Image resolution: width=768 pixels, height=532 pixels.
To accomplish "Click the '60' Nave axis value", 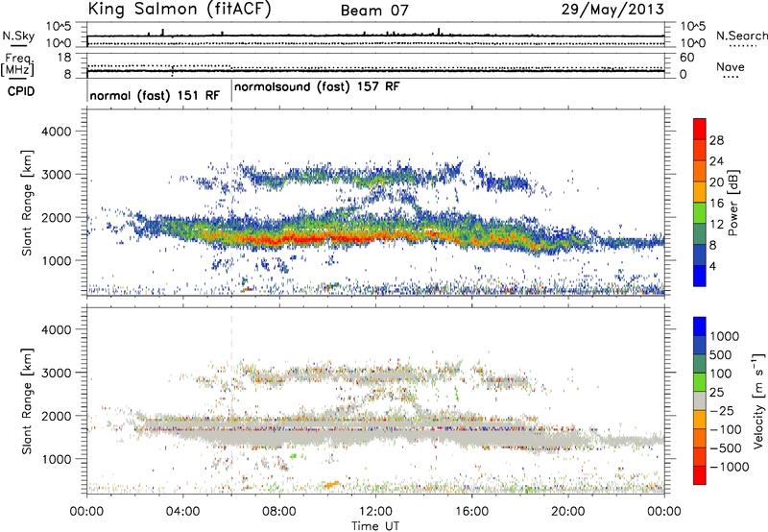I will 686,58.
